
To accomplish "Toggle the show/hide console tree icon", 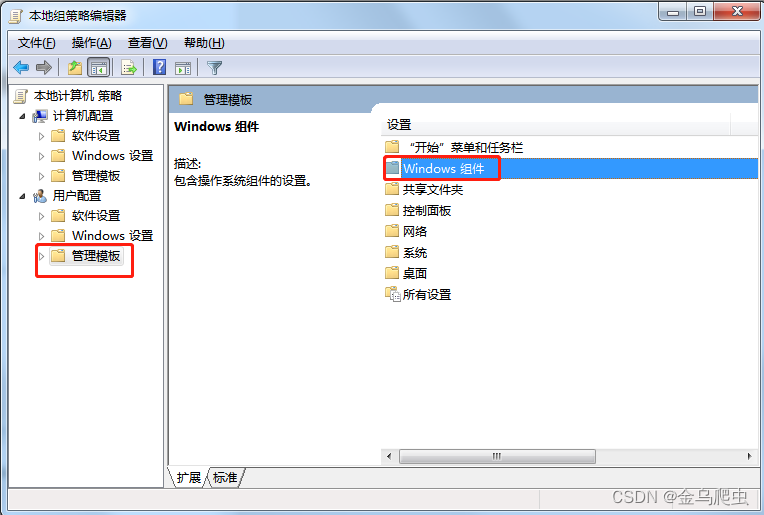I will point(98,67).
